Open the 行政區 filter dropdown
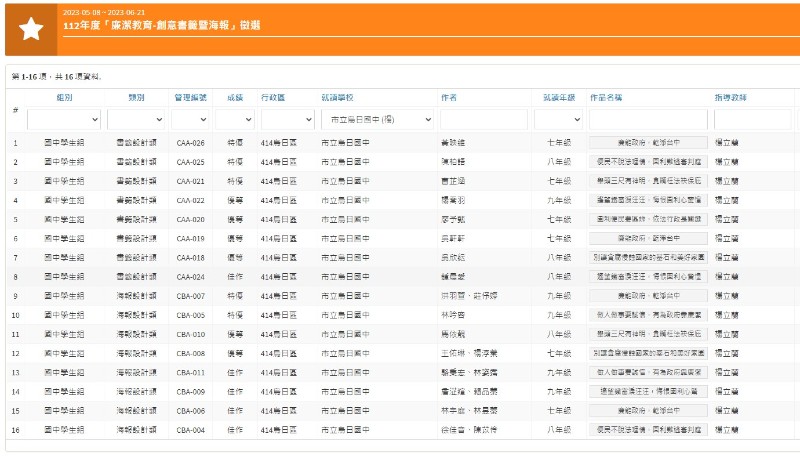 (x=286, y=119)
